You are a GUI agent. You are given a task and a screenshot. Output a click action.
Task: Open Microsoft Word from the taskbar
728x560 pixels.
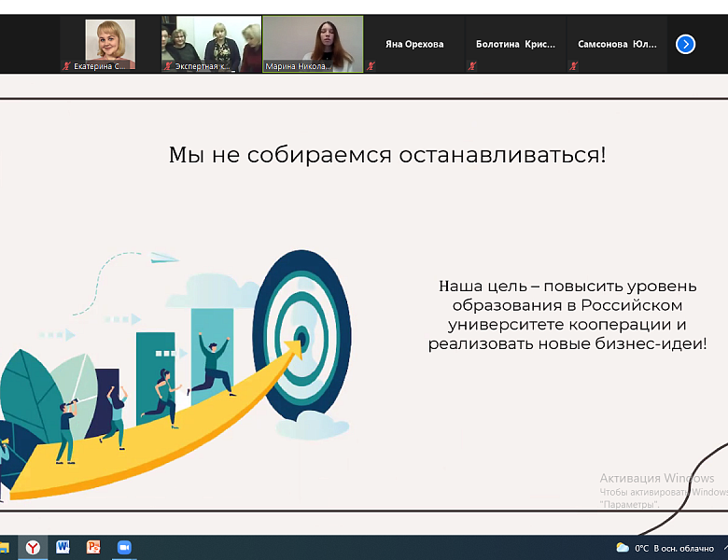click(63, 548)
